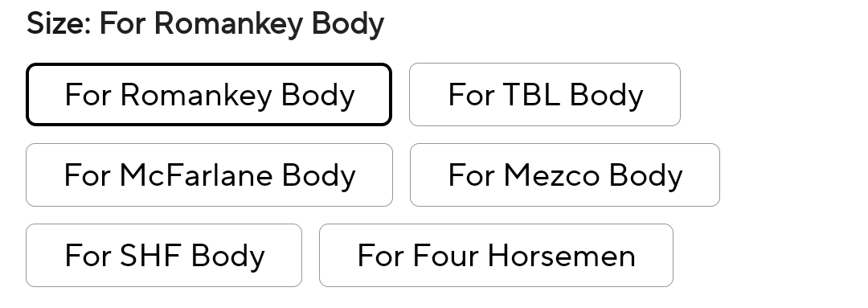Choose the For SHF Body option
This screenshot has width=868, height=308.
coord(164,256)
